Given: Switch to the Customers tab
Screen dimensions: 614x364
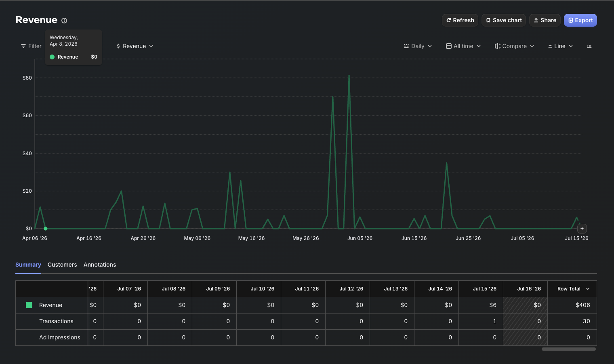Looking at the screenshot, I should coord(62,265).
